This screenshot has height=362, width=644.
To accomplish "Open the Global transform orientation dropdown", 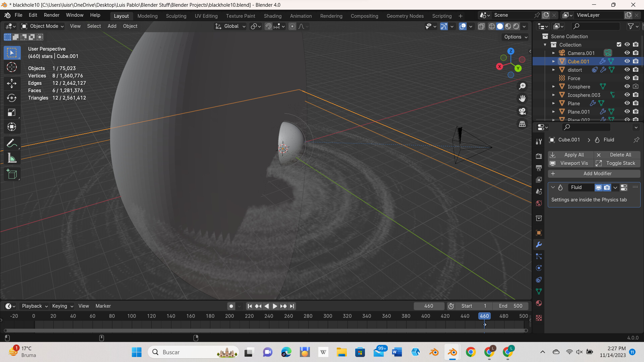I will coord(230,26).
